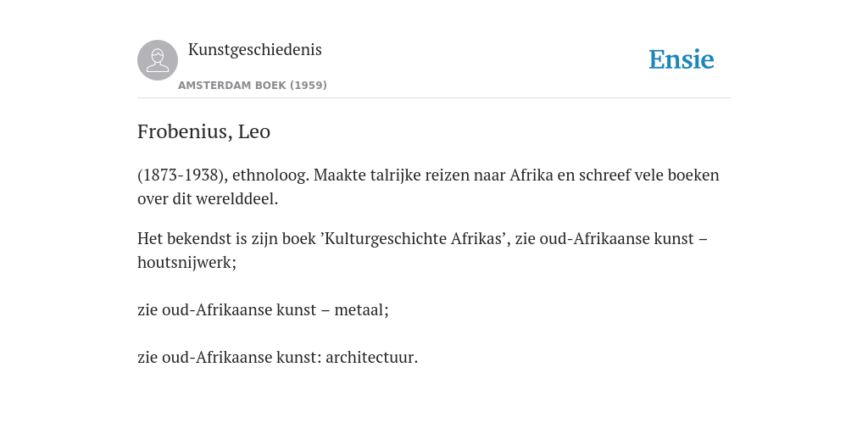This screenshot has height=434, width=868.
Task: Click the line 'over dit werelddeel.'
Action: point(208,199)
